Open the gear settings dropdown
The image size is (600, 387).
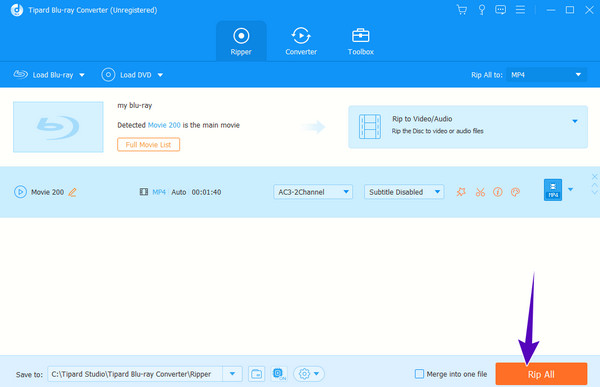tap(309, 374)
